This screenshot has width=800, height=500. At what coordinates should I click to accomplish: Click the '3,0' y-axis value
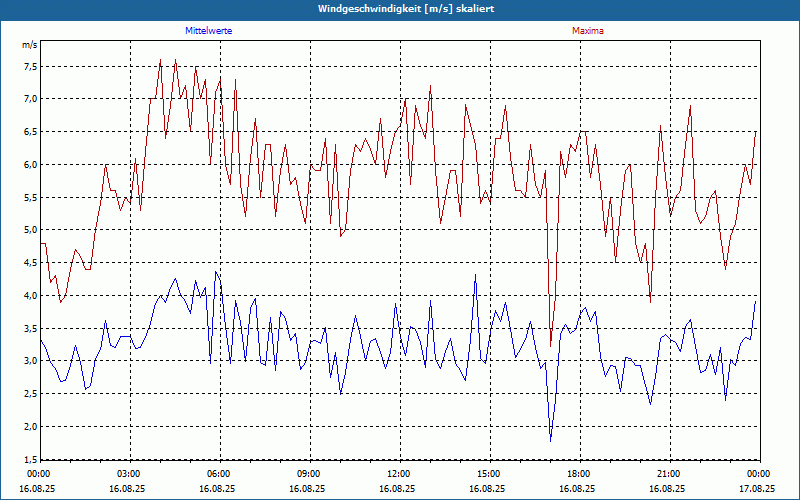click(31, 361)
